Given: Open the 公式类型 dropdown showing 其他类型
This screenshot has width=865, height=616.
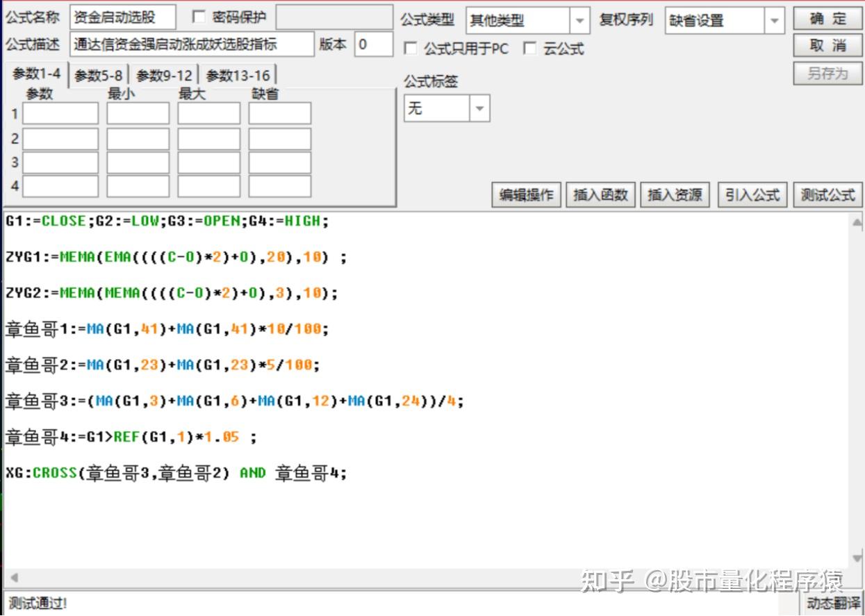Looking at the screenshot, I should click(528, 21).
